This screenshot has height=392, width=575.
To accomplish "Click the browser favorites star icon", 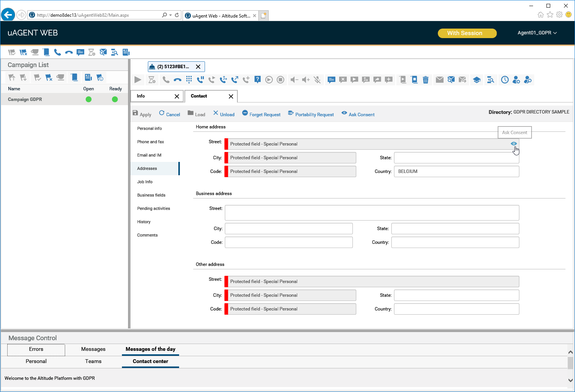I will pyautogui.click(x=550, y=15).
